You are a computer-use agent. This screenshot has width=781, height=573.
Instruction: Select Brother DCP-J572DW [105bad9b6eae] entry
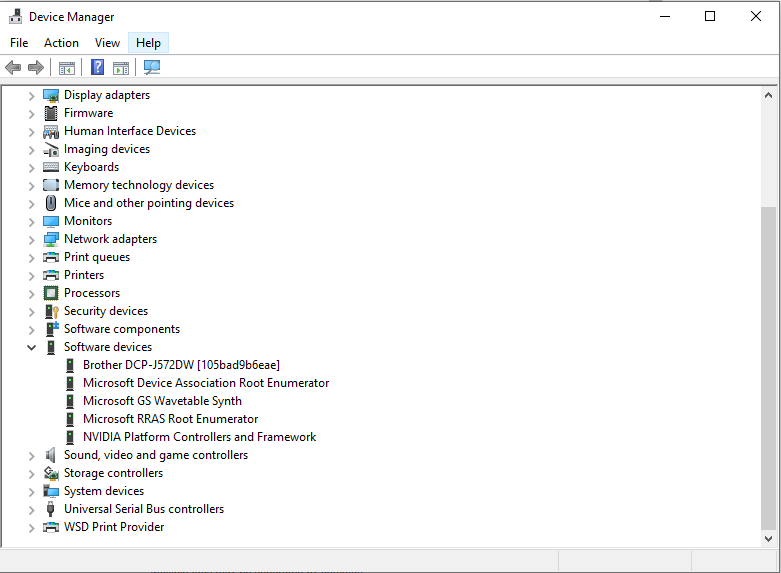[x=181, y=365]
